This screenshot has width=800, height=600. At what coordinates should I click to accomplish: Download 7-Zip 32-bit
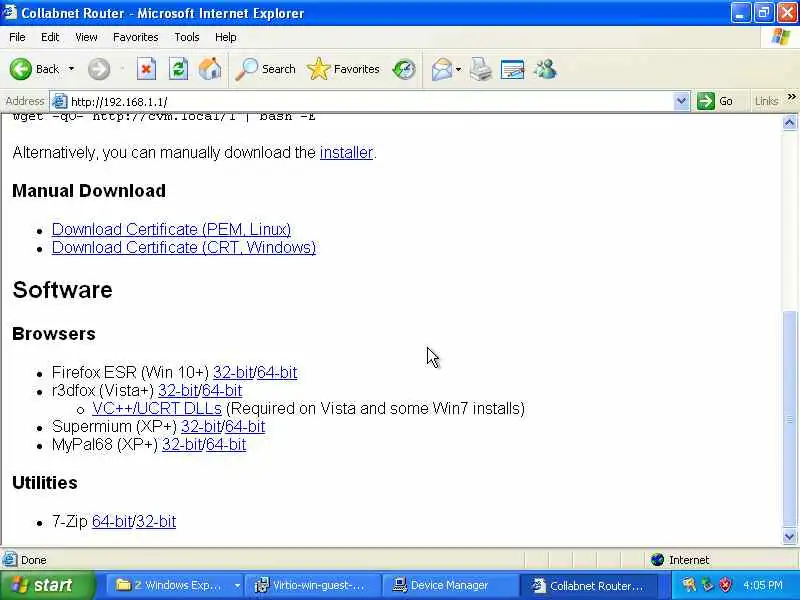[156, 521]
